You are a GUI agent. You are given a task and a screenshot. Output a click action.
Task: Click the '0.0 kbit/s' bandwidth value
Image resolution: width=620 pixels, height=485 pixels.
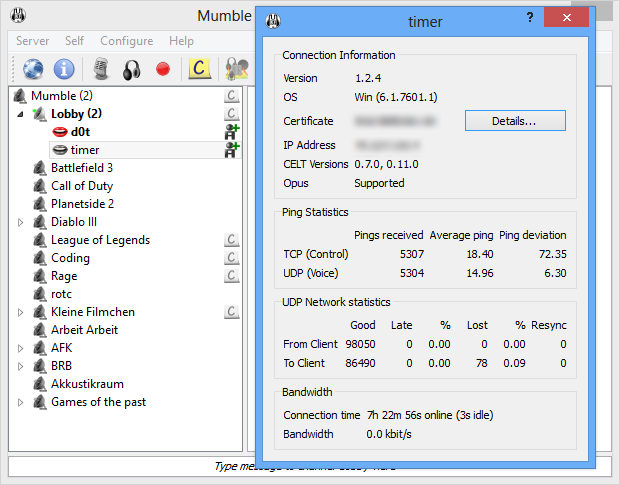389,434
